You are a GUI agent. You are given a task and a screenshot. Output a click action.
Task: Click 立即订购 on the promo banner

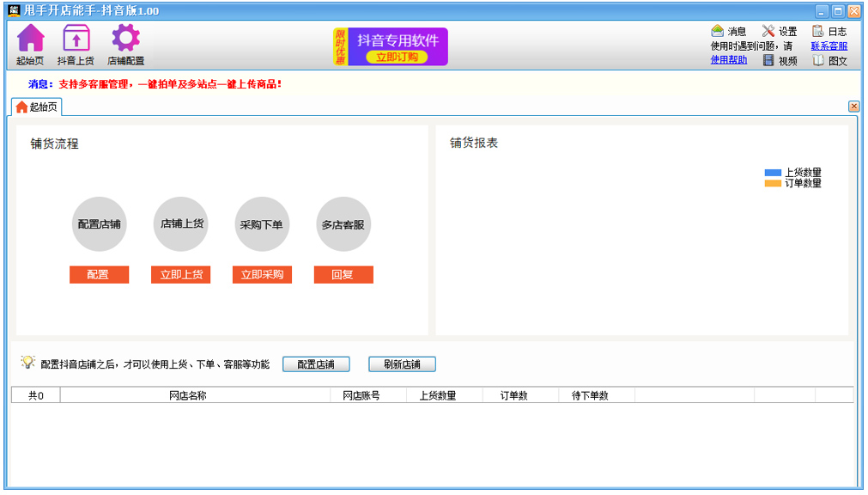point(397,57)
